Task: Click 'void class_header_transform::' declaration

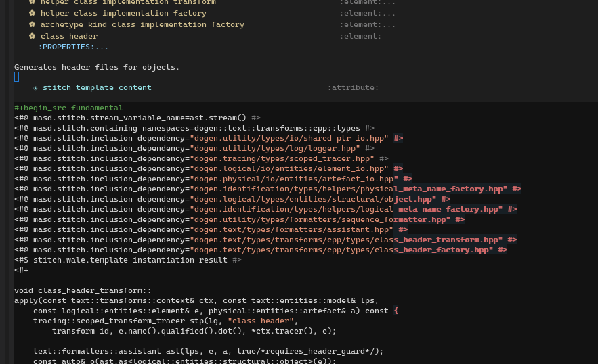Action: pyautogui.click(x=83, y=290)
